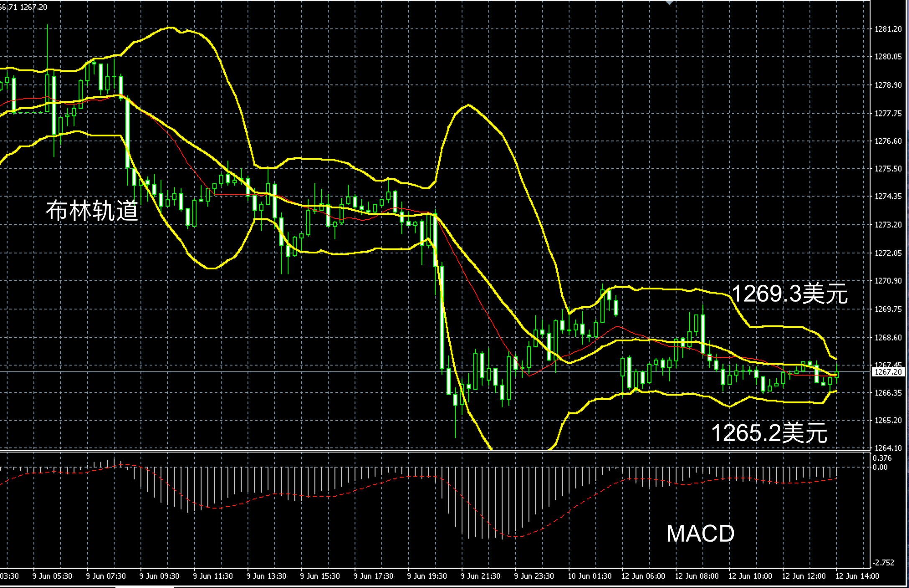
Task: Click the 9 Jun 19:30 time label
Action: point(427,576)
